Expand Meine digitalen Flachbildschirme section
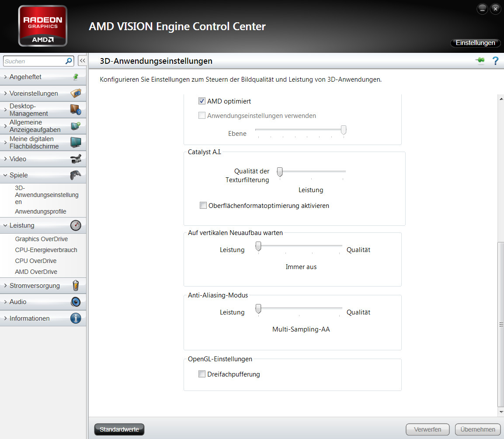 coord(43,142)
